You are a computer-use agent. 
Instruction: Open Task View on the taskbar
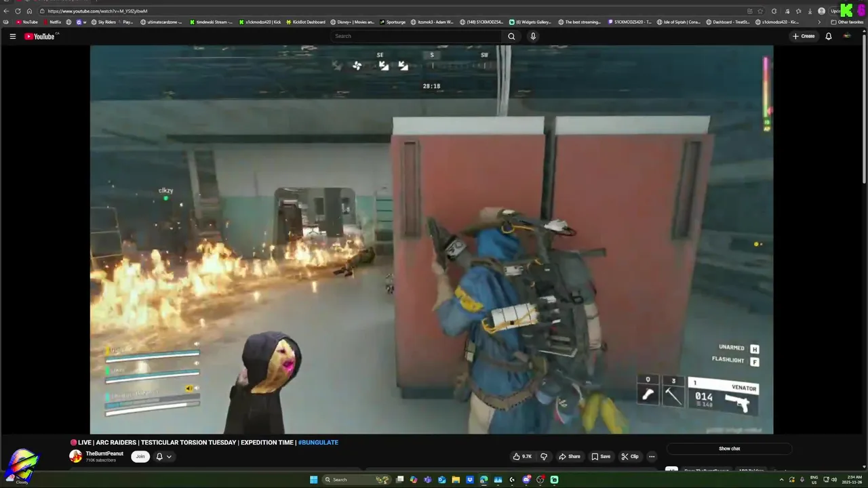click(x=400, y=480)
